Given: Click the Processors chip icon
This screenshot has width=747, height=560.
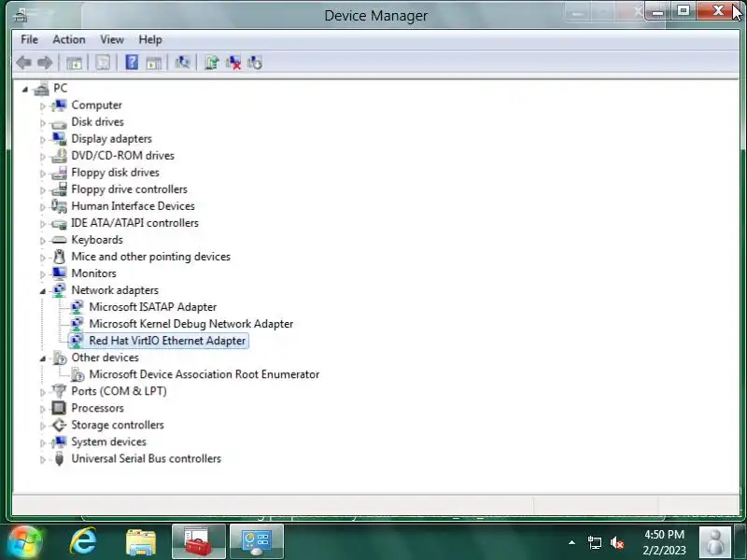Looking at the screenshot, I should tap(59, 408).
